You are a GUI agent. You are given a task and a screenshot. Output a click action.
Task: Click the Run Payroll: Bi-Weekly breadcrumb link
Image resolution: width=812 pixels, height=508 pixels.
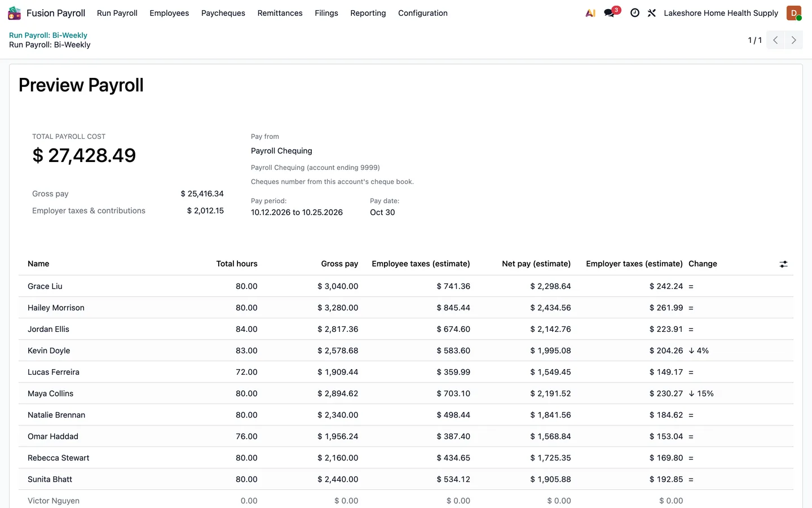click(x=48, y=35)
